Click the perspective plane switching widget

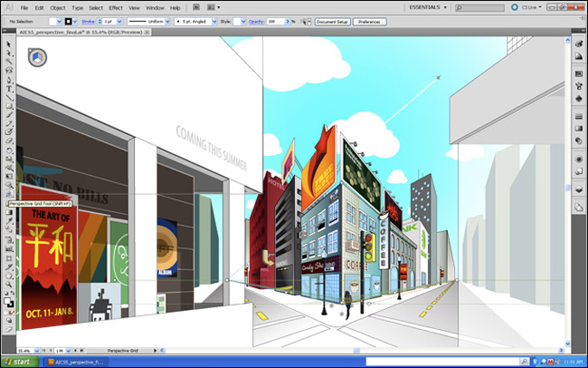(x=37, y=57)
